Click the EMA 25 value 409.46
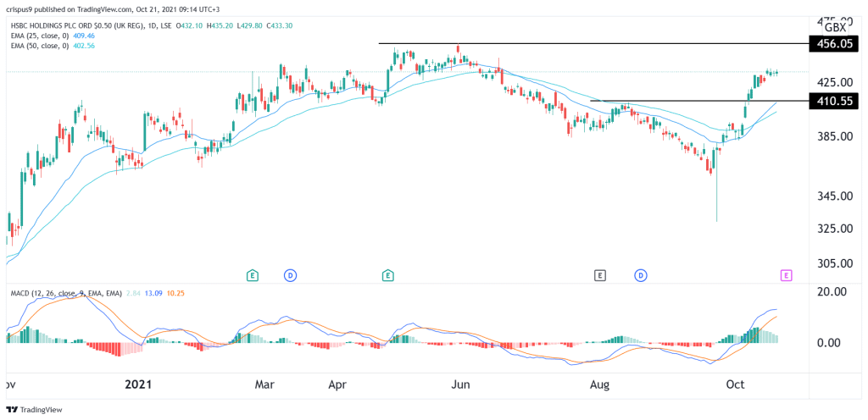Screen dimensions: 868x420 84,36
